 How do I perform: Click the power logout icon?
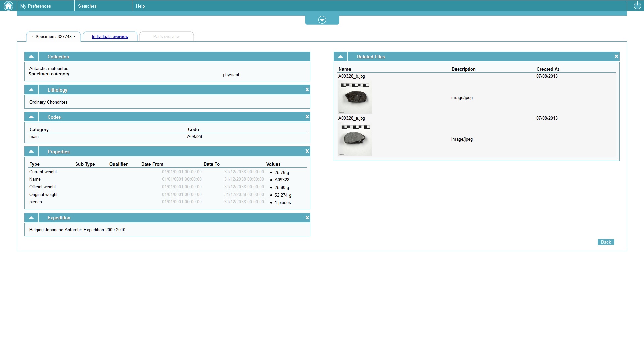point(637,6)
